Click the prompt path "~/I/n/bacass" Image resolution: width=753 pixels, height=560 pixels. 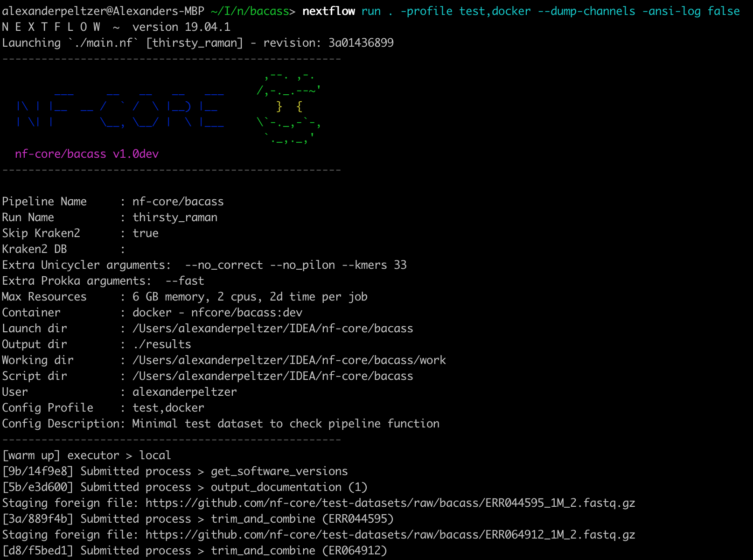click(250, 11)
